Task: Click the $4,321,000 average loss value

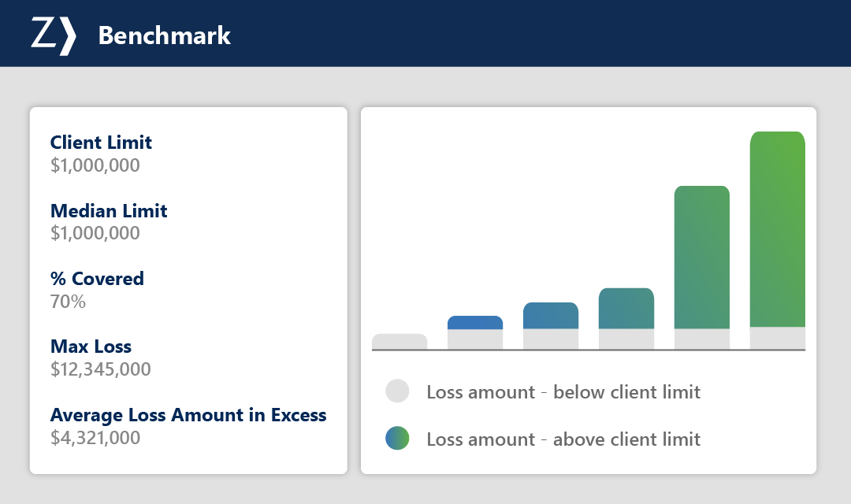Action: 95,438
